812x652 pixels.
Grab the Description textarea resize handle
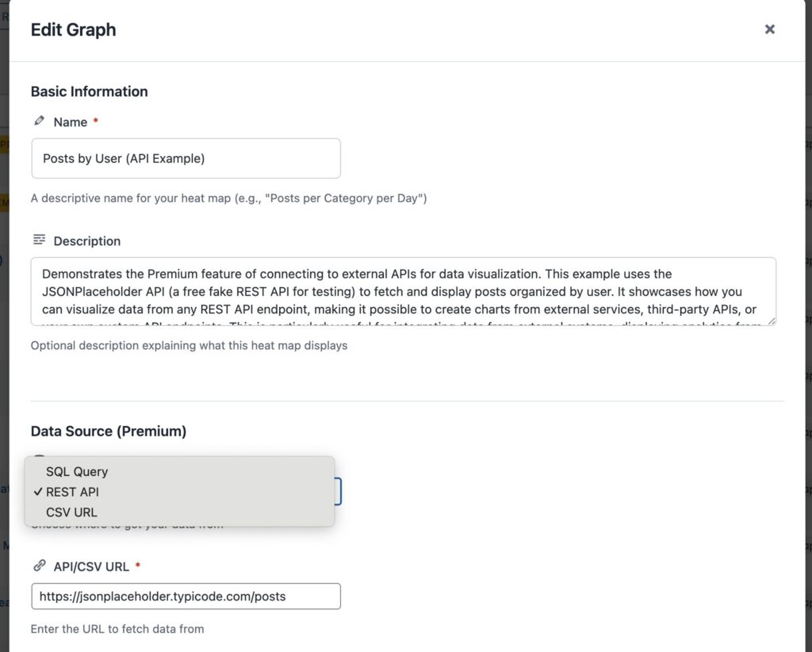[x=772, y=321]
